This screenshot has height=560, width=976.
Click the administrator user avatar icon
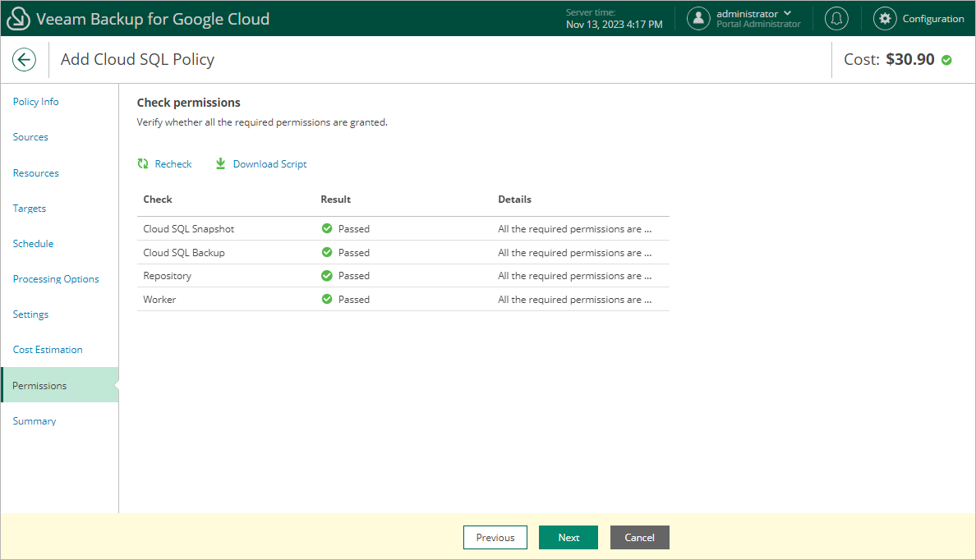click(698, 19)
